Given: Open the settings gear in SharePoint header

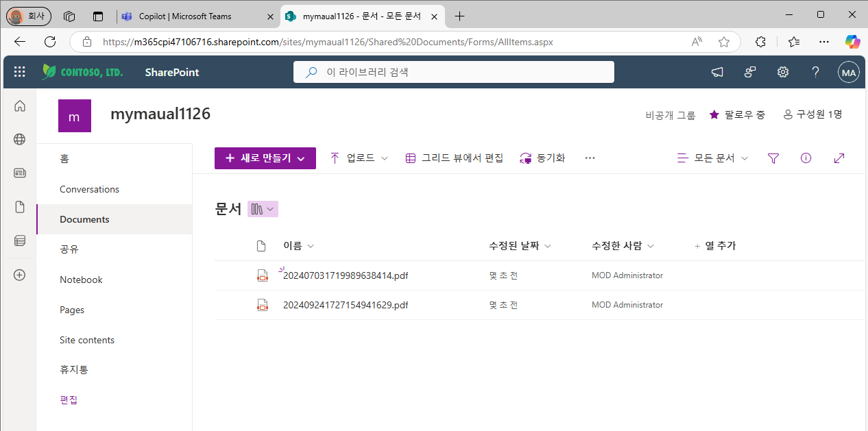Looking at the screenshot, I should click(782, 72).
